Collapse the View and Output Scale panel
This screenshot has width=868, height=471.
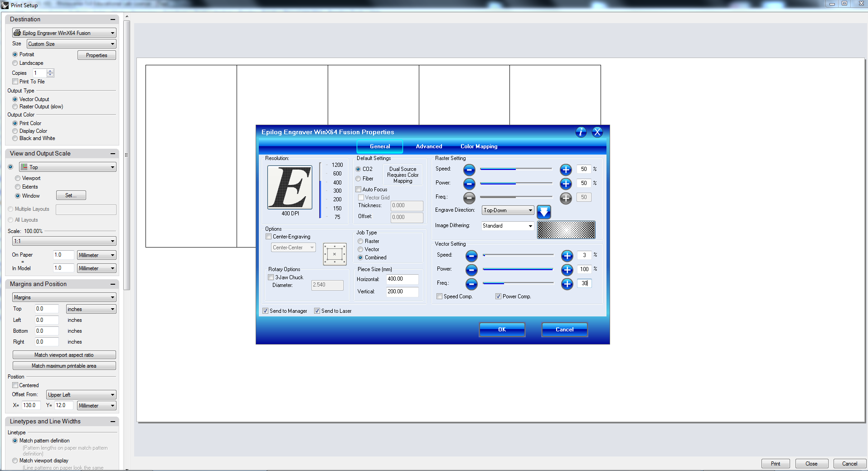coord(112,154)
